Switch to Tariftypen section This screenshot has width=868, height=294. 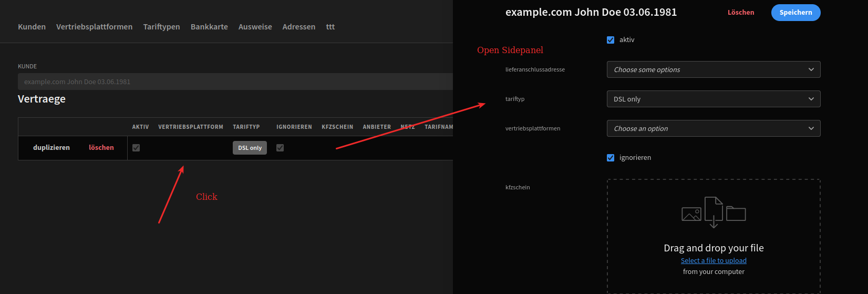(x=161, y=27)
